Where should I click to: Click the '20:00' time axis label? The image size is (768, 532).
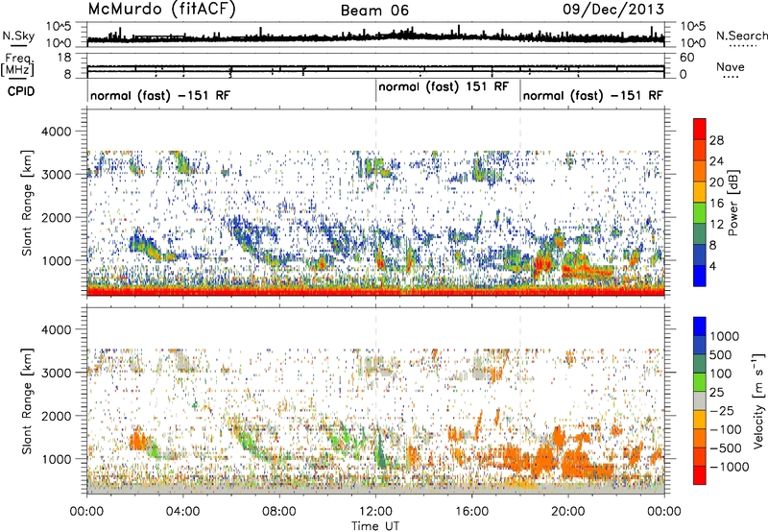[567, 512]
